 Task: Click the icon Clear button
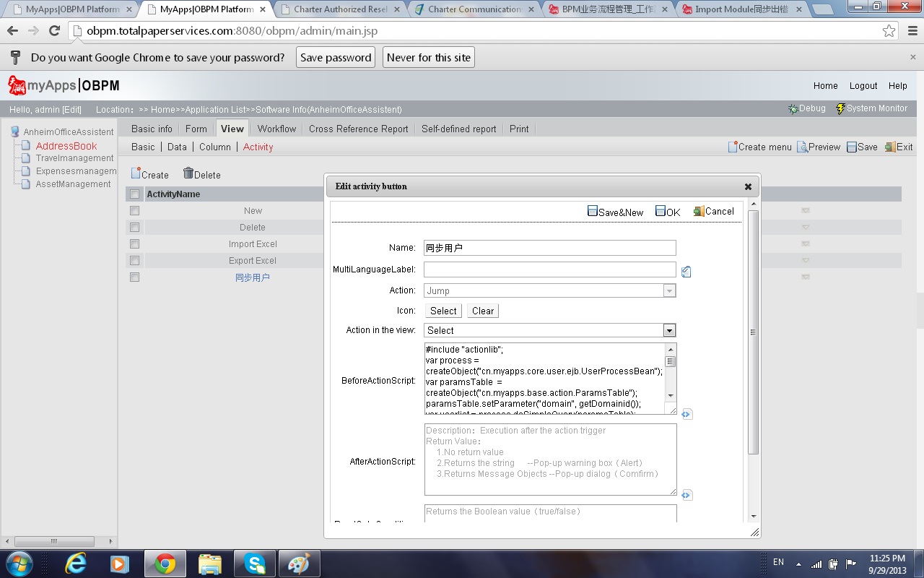[483, 311]
